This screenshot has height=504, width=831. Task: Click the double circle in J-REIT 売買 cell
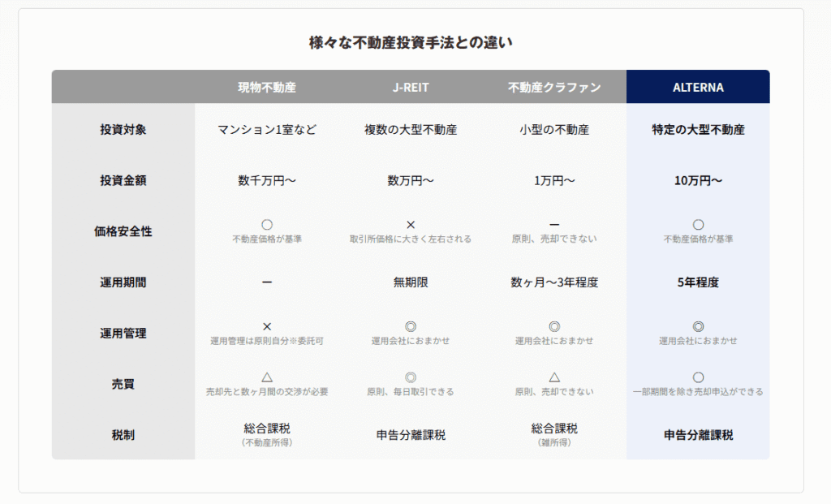point(411,377)
